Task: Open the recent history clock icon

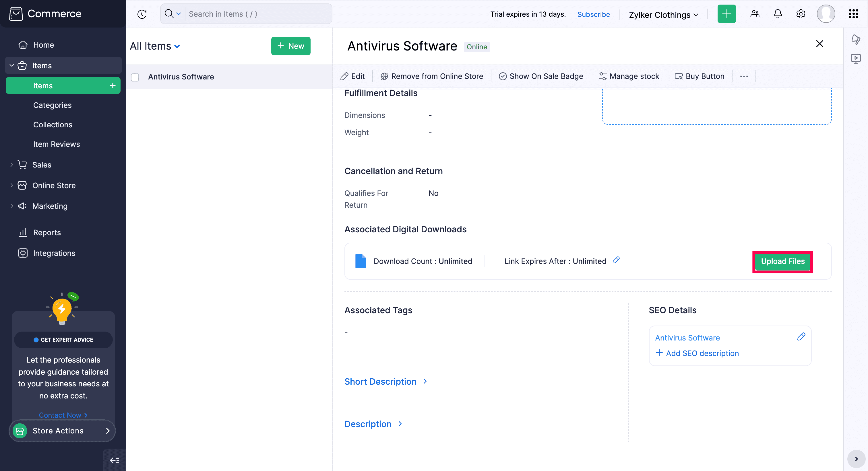Action: pos(142,14)
